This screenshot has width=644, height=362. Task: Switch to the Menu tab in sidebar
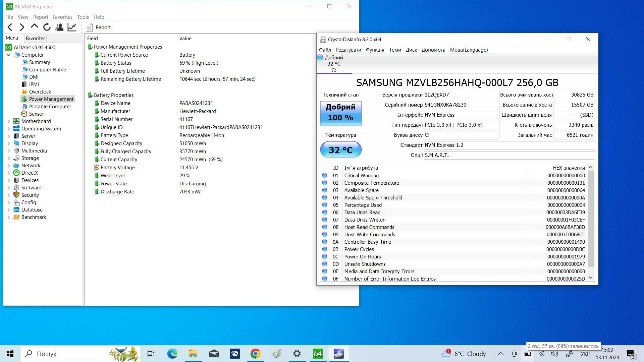click(x=12, y=38)
